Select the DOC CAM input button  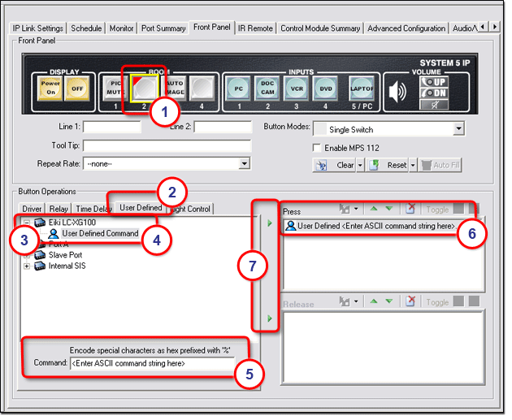(269, 88)
